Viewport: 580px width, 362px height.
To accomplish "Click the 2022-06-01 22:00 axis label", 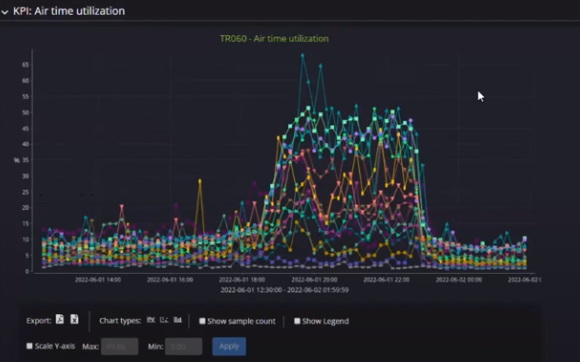I will coord(386,280).
